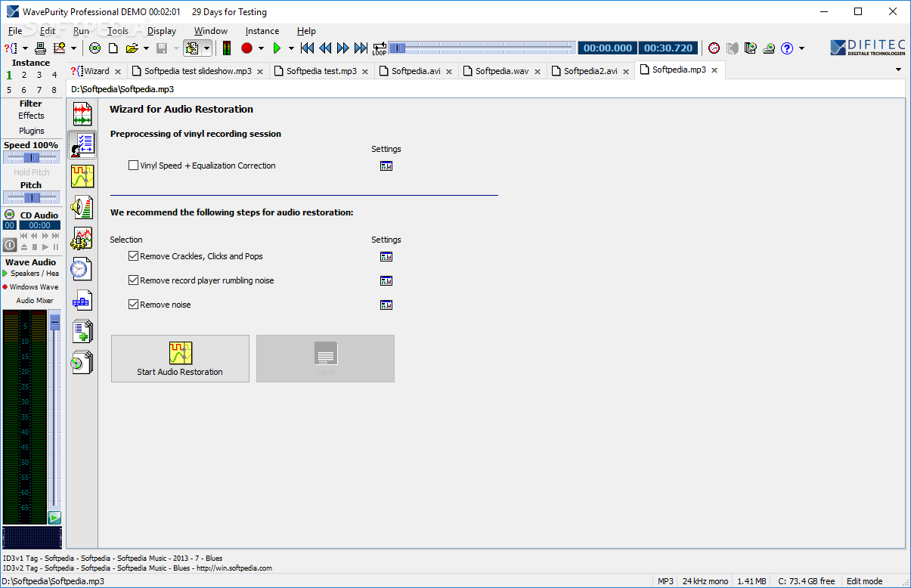Image resolution: width=911 pixels, height=588 pixels.
Task: Click the Pitch slider
Action: coord(31,197)
